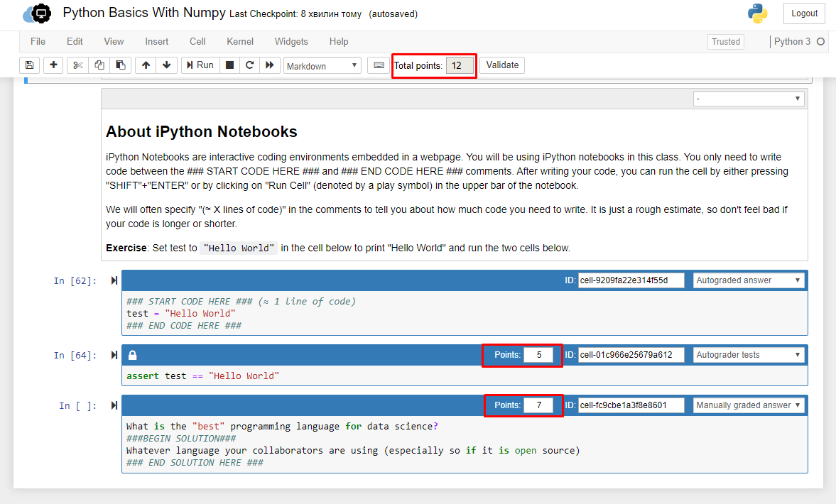Open the Widgets menu
836x504 pixels.
pos(291,42)
